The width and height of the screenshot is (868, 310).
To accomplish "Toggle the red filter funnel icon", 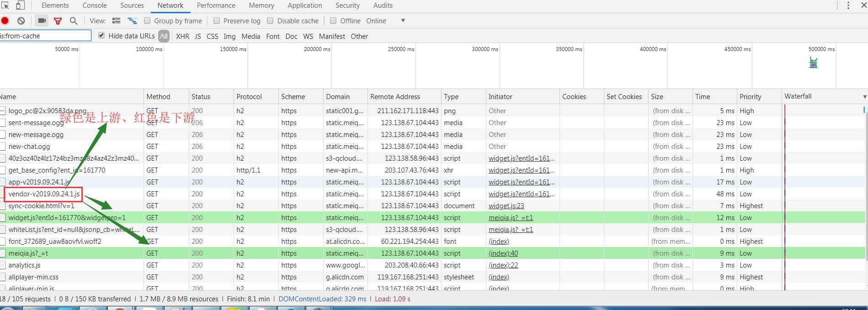I will [58, 21].
